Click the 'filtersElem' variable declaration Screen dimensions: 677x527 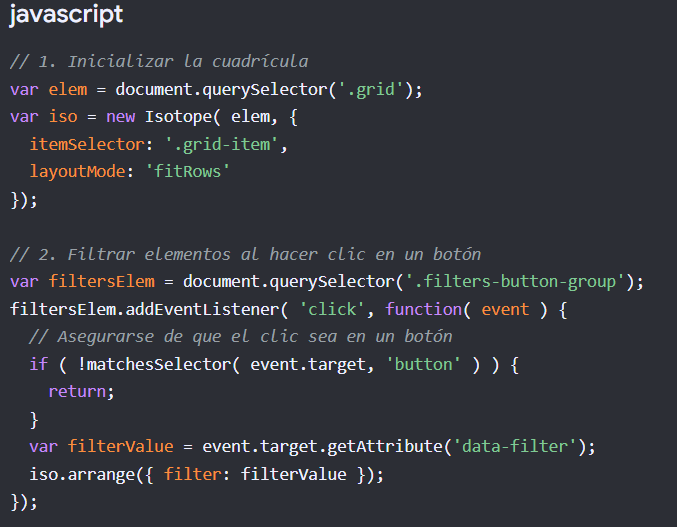[x=101, y=281]
